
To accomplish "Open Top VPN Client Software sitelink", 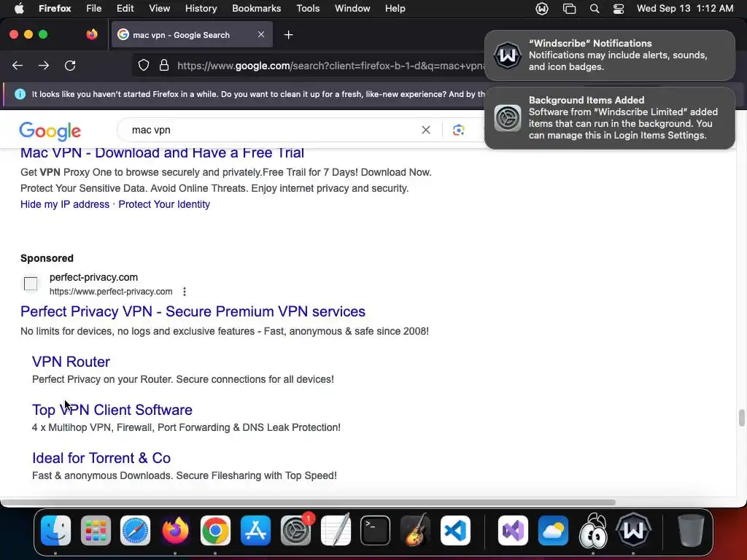I will pyautogui.click(x=112, y=410).
